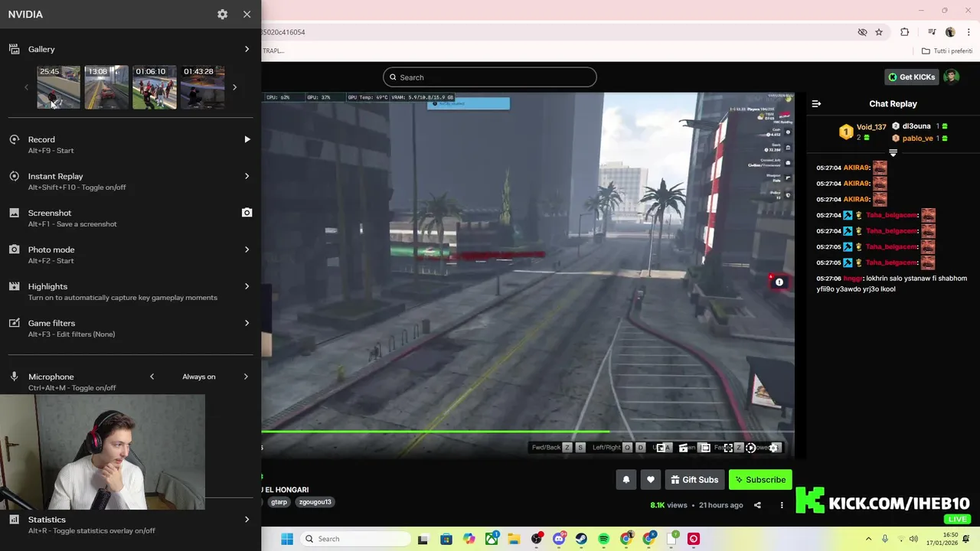Expand the gift leaderboard arrow
Image resolution: width=980 pixels, height=551 pixels.
893,153
